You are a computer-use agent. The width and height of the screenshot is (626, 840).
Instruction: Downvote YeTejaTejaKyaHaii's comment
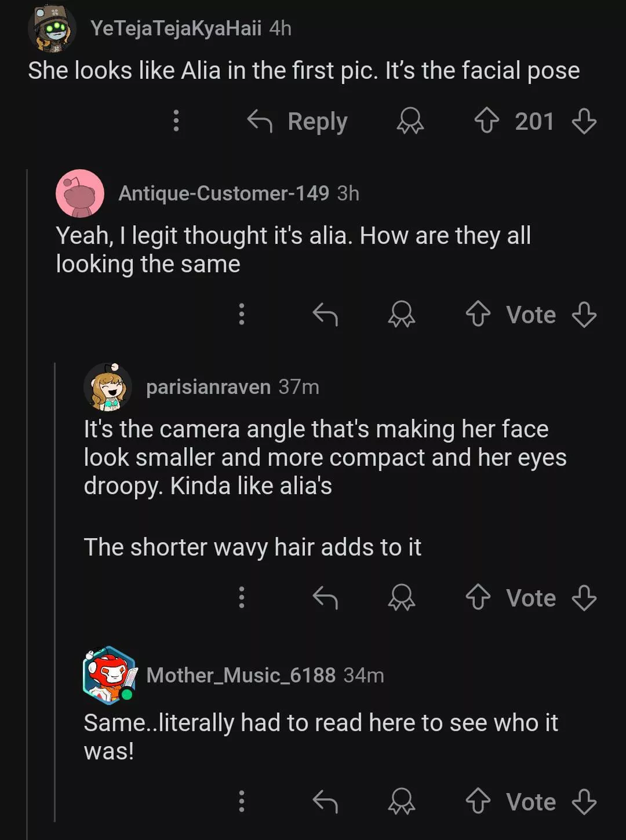coord(584,121)
